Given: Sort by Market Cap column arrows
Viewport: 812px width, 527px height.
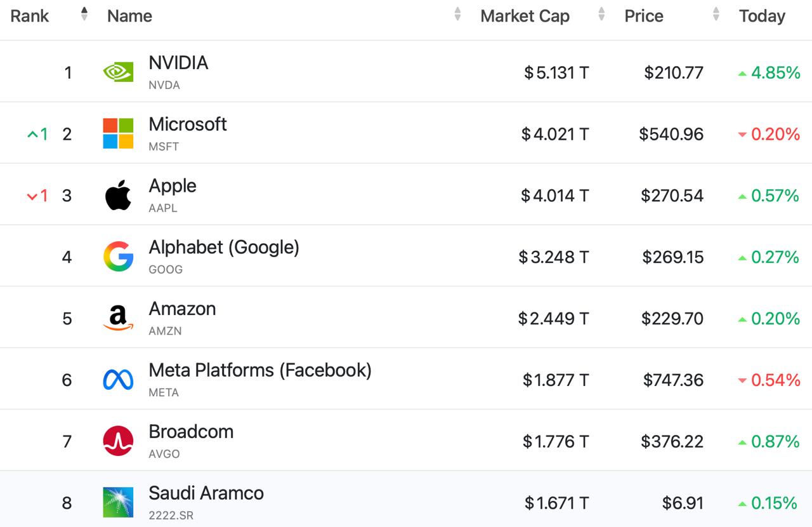Looking at the screenshot, I should click(x=601, y=15).
